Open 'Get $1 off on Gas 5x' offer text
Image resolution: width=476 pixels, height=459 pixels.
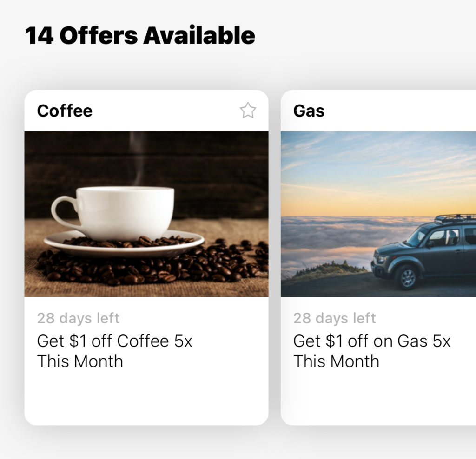click(x=372, y=341)
